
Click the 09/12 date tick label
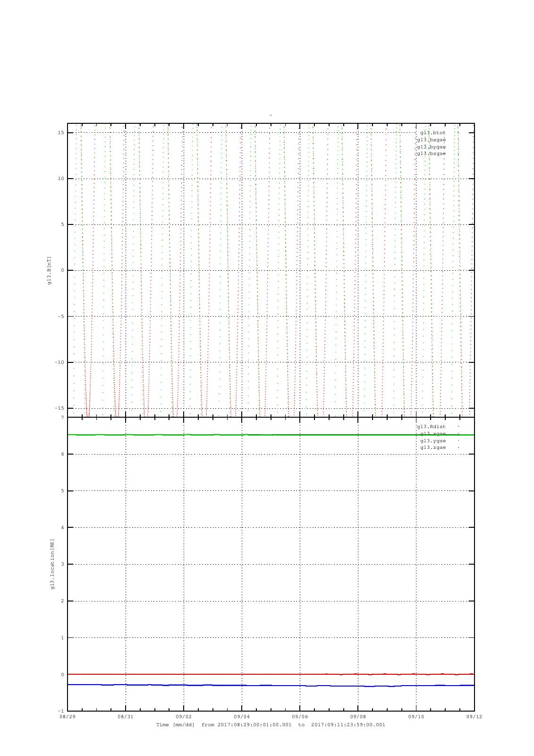[474, 717]
